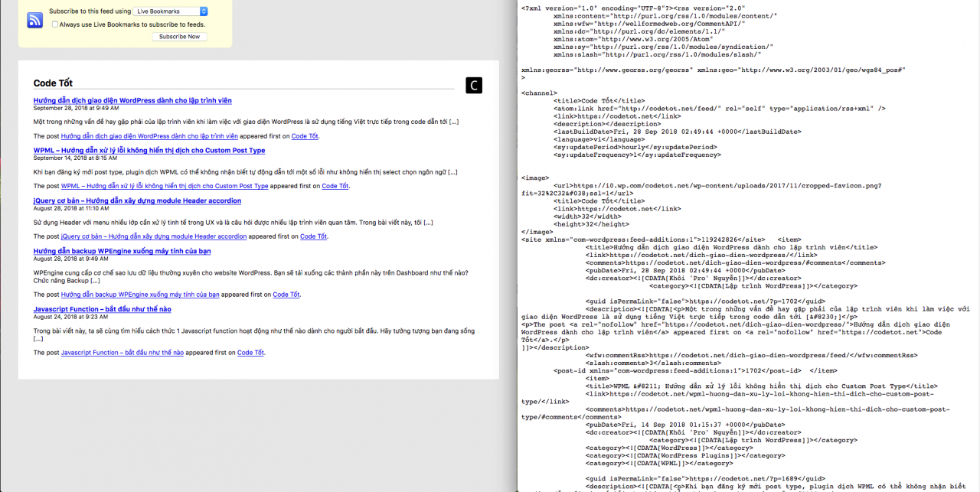The image size is (980, 492).
Task: Open headline 'WPML – Hướng dẫn xử lý lỗi không hiển thị dịch'
Action: (149, 151)
